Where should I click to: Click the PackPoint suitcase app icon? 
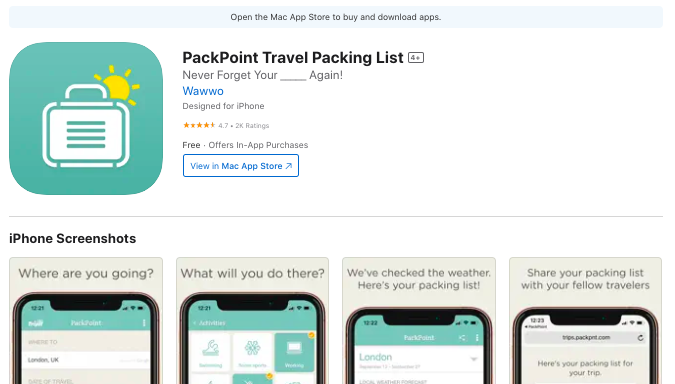pos(86,118)
